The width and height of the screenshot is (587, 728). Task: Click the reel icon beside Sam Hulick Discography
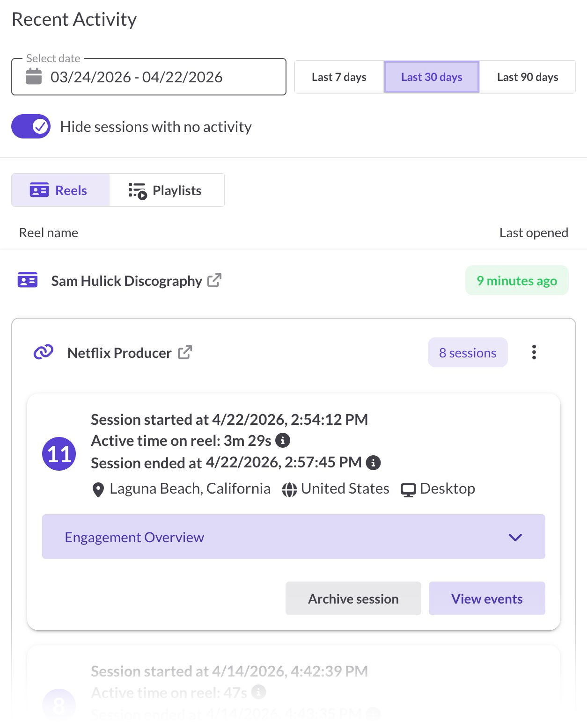[28, 280]
